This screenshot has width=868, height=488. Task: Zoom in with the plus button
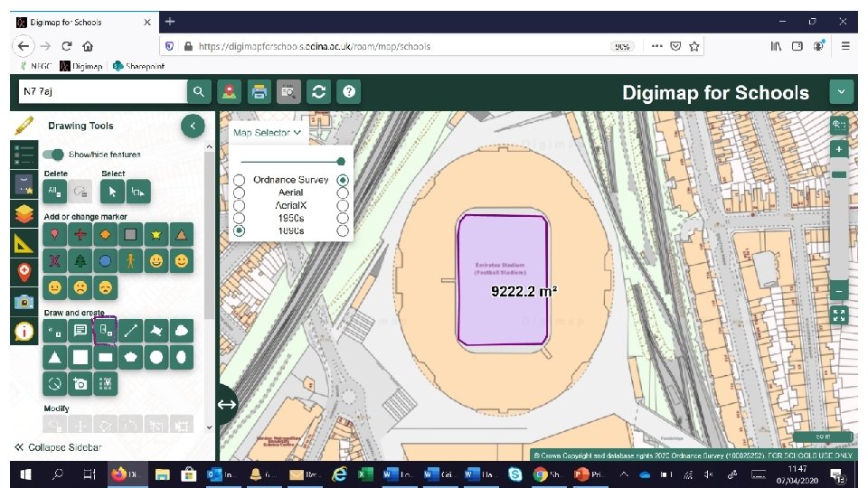point(839,149)
